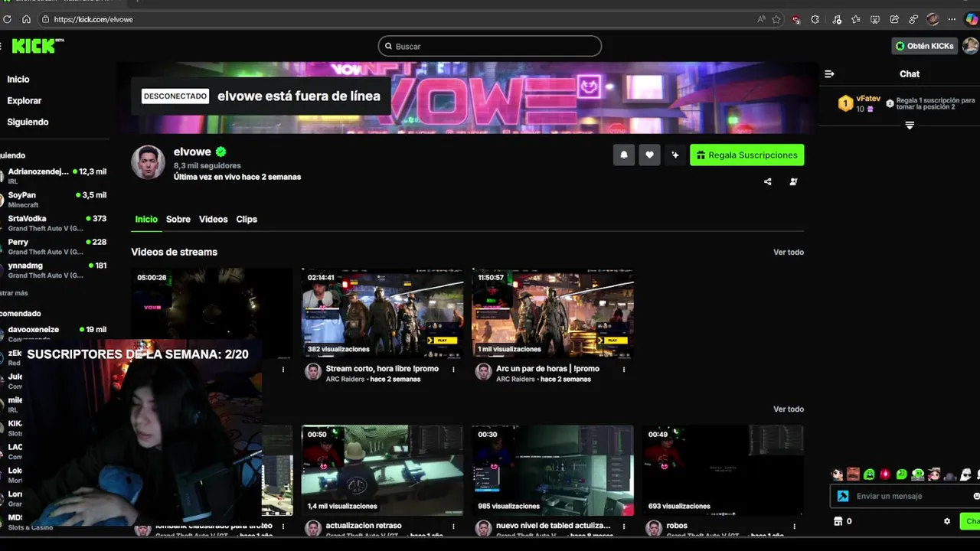Click the Obtén KICKs button
Image resolution: width=980 pixels, height=551 pixels.
coord(924,46)
